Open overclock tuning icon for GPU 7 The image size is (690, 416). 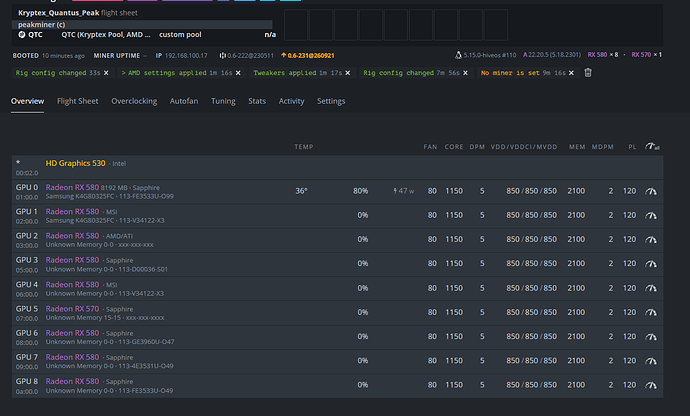coord(651,361)
